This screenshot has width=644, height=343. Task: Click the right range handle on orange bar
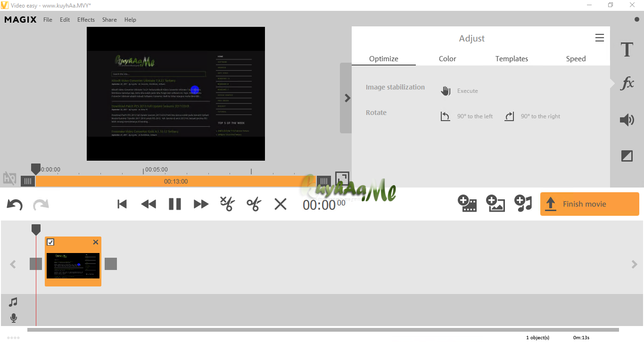point(323,181)
